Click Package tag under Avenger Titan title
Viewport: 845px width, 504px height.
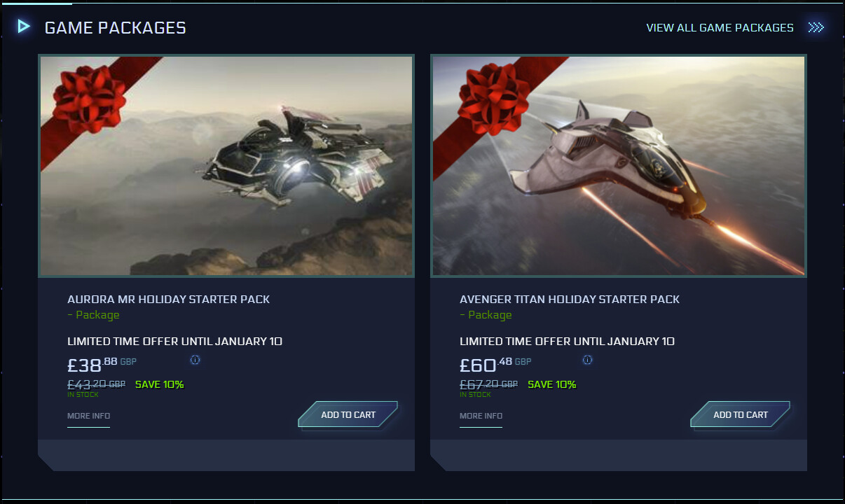486,315
